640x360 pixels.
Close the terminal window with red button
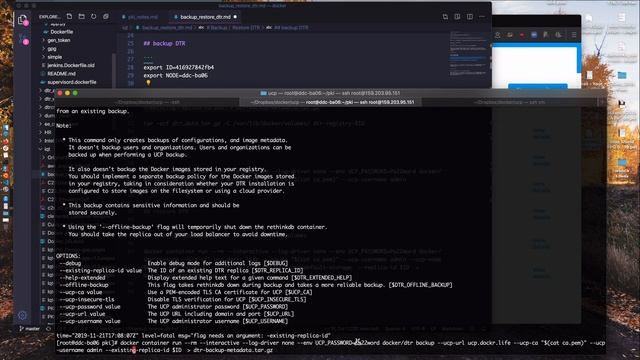pyautogui.click(x=60, y=93)
